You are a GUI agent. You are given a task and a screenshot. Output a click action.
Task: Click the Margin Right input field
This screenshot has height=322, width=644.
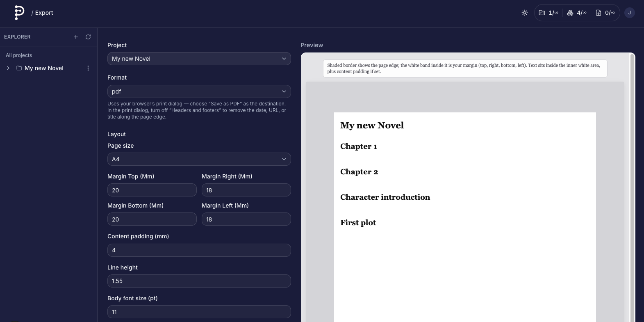(246, 190)
